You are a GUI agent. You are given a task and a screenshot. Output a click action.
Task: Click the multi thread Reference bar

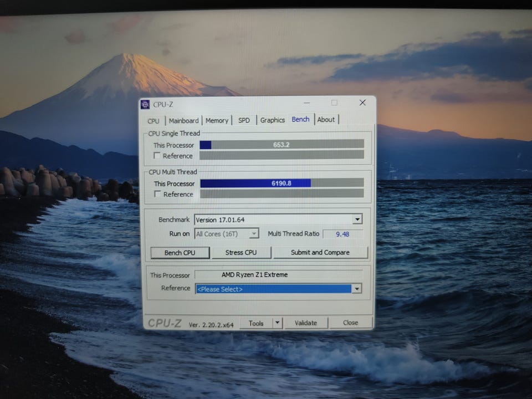coord(282,193)
